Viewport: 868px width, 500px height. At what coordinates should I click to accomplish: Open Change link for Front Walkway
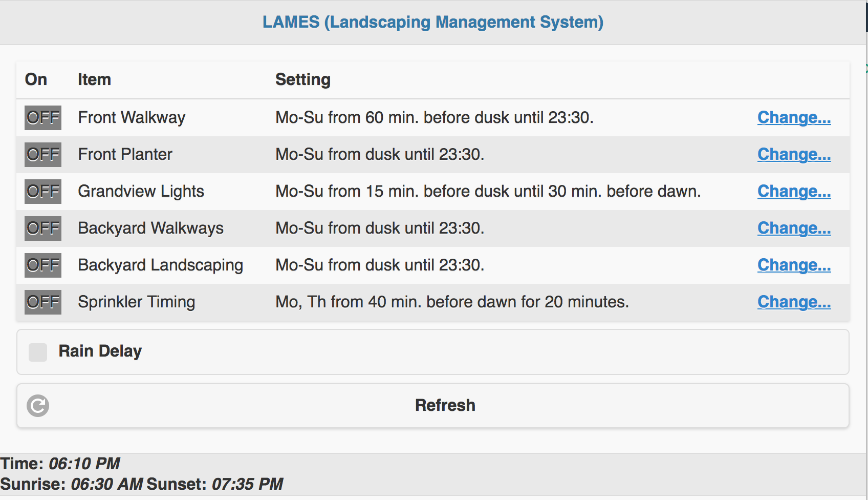(x=794, y=117)
